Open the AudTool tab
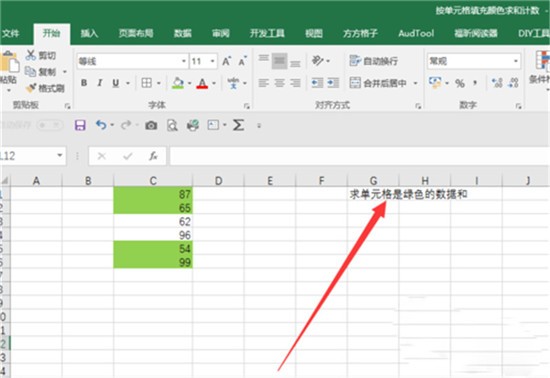This screenshot has height=378, width=550. point(416,33)
